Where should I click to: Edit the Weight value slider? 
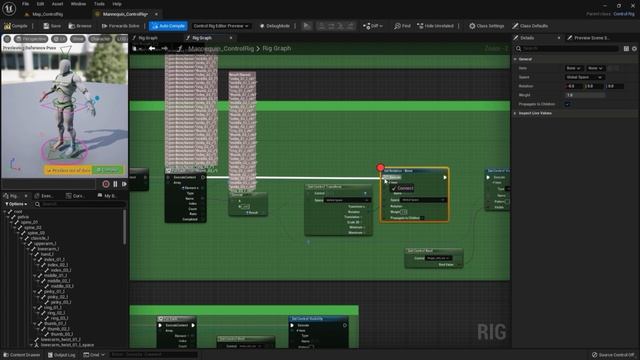tap(584, 95)
